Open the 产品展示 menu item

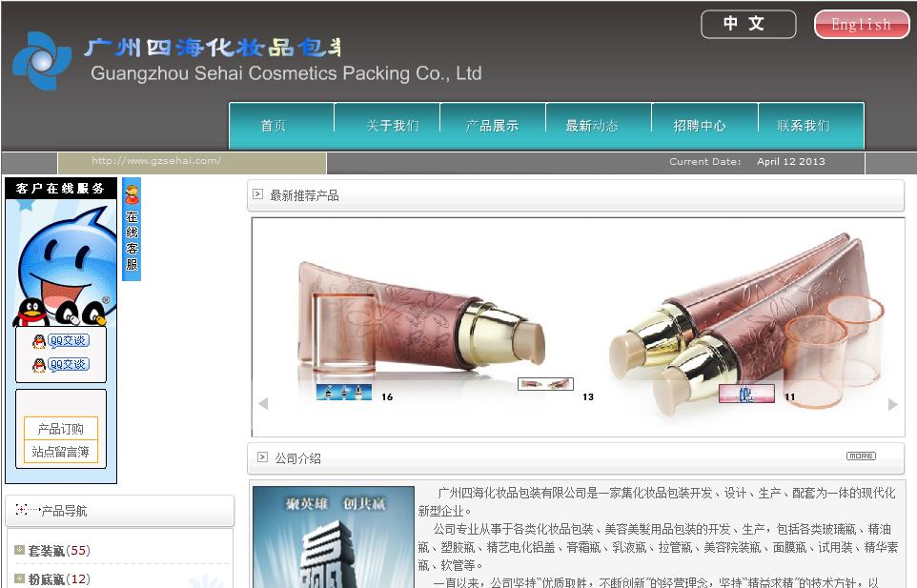492,125
